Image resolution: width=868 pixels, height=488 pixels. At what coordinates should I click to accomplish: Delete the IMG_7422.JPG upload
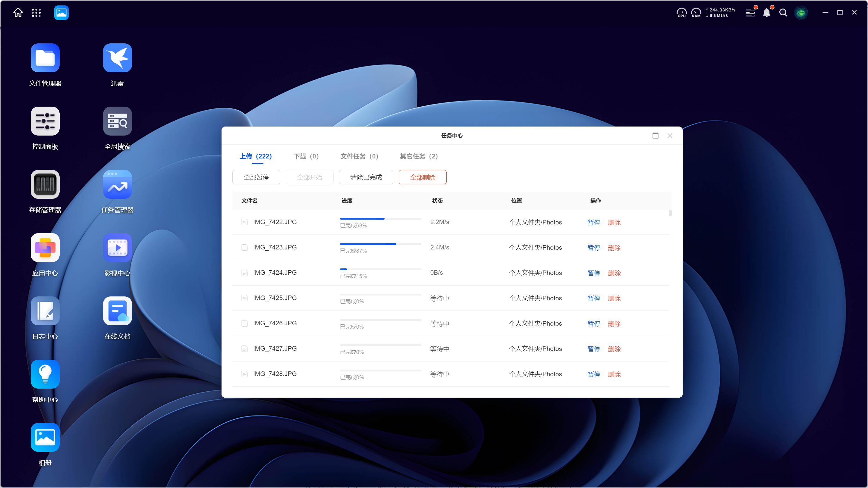(614, 222)
